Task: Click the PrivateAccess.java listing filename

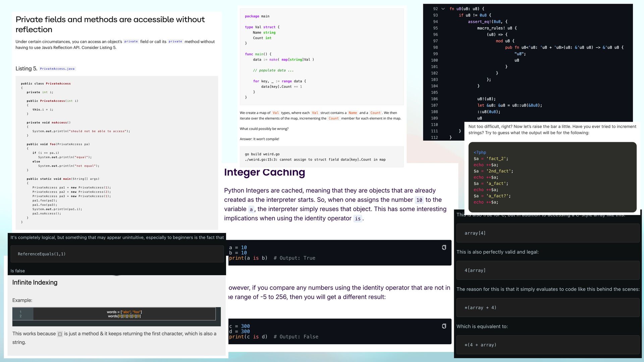Action: pyautogui.click(x=57, y=69)
